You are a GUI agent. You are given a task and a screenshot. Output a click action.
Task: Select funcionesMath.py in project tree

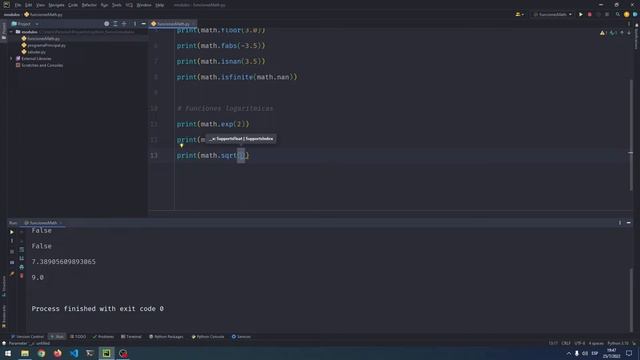pyautogui.click(x=43, y=38)
